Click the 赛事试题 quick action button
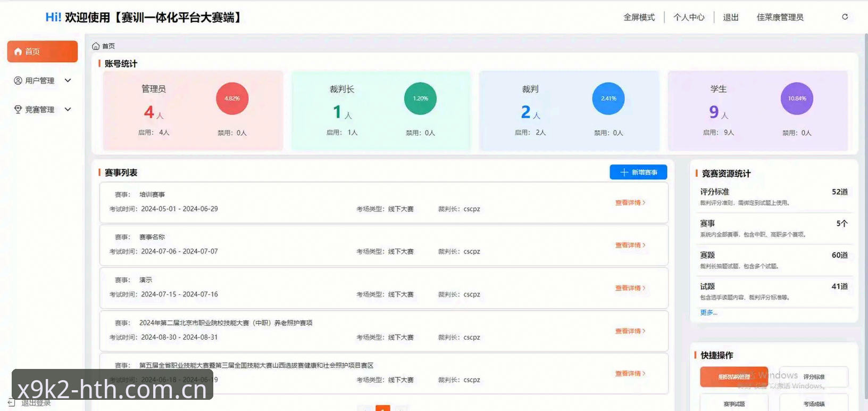 click(x=734, y=404)
